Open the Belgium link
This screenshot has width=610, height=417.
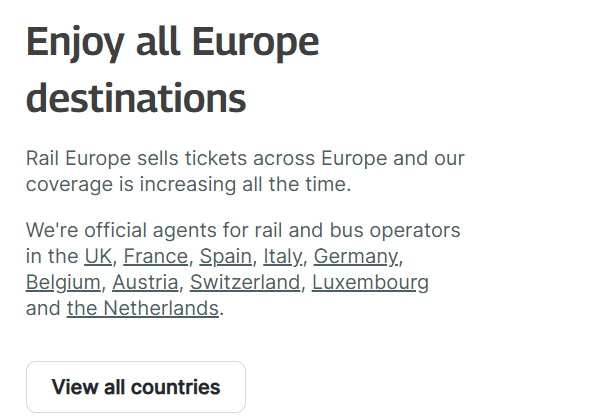click(x=63, y=282)
